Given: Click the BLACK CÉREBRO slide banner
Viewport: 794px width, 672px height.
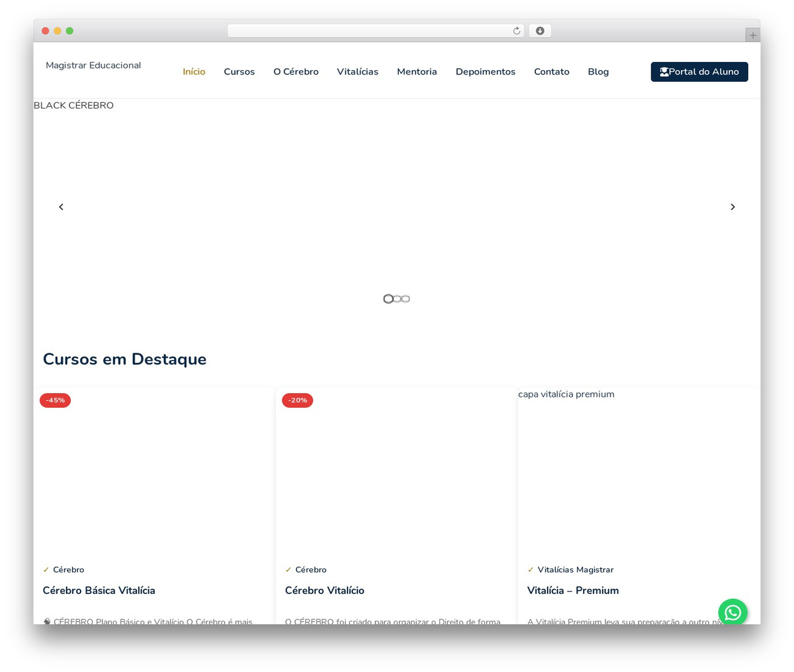Looking at the screenshot, I should tap(397, 207).
